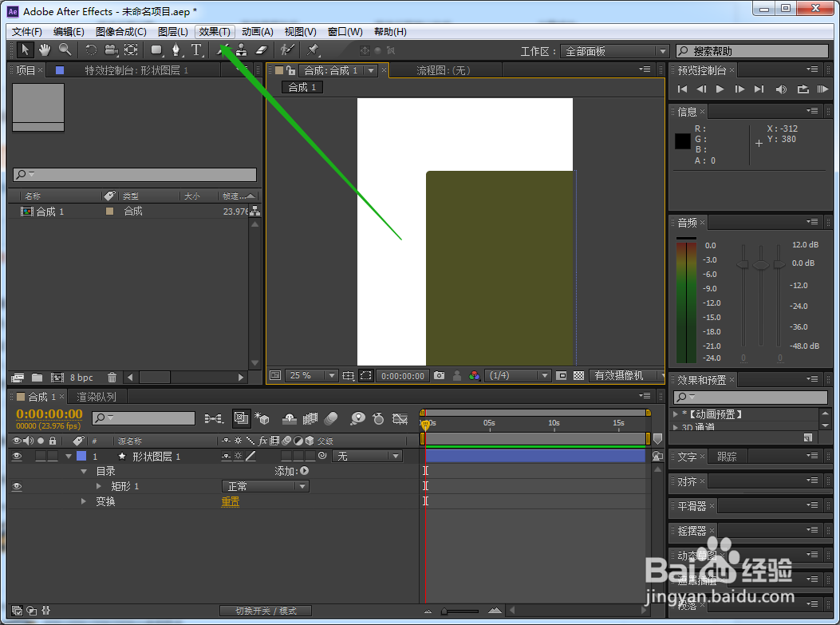Toggle the draft 3D icon in timeline

pos(262,418)
